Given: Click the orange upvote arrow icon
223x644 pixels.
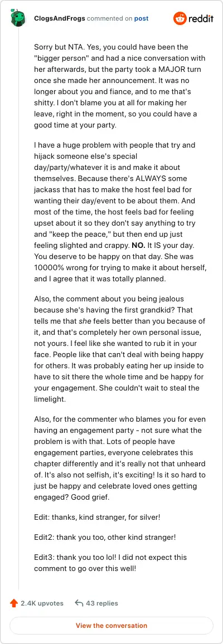Looking at the screenshot, I should click(14, 603).
